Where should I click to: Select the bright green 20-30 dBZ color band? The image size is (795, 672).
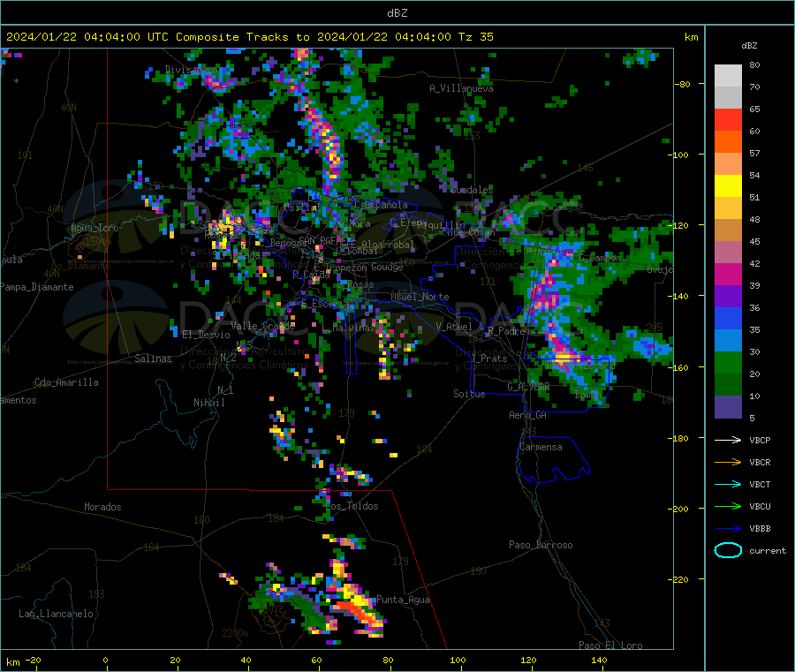728,362
